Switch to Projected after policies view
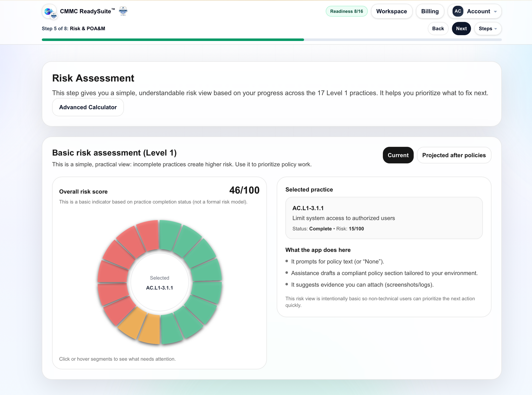Screen dimensions: 532x395 click(x=454, y=155)
